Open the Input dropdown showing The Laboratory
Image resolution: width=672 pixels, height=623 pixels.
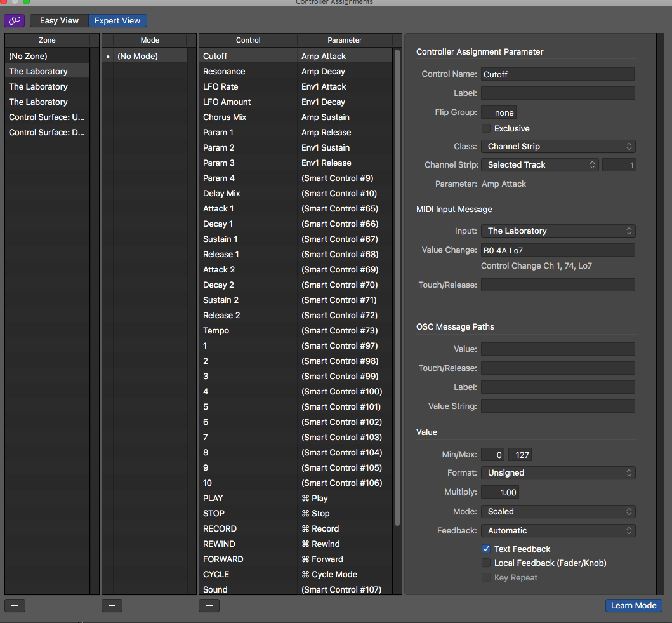tap(558, 231)
